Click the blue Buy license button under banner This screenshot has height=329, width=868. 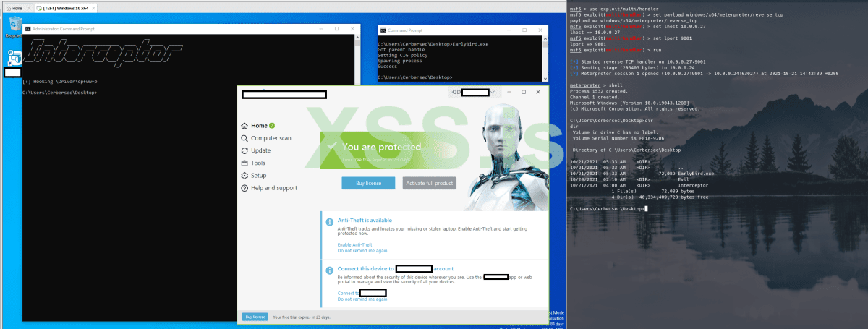(368, 183)
